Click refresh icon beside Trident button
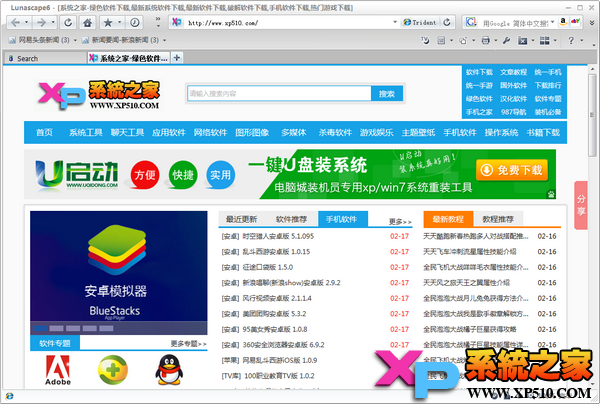Screen dimensions: 600x404 (447, 23)
